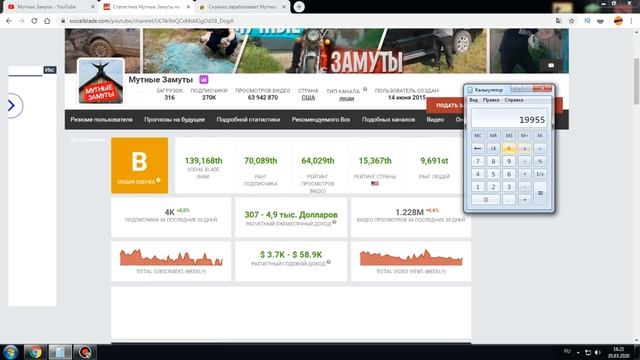640x360 pixels.
Task: Close the Social Blade statistics tab
Action: (188, 7)
